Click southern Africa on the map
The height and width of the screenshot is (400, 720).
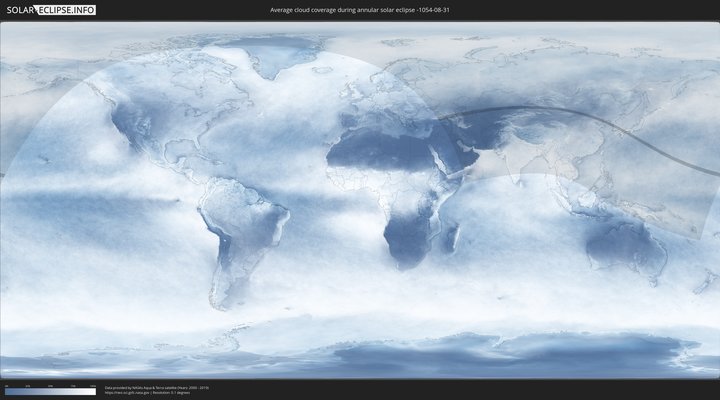pyautogui.click(x=405, y=240)
